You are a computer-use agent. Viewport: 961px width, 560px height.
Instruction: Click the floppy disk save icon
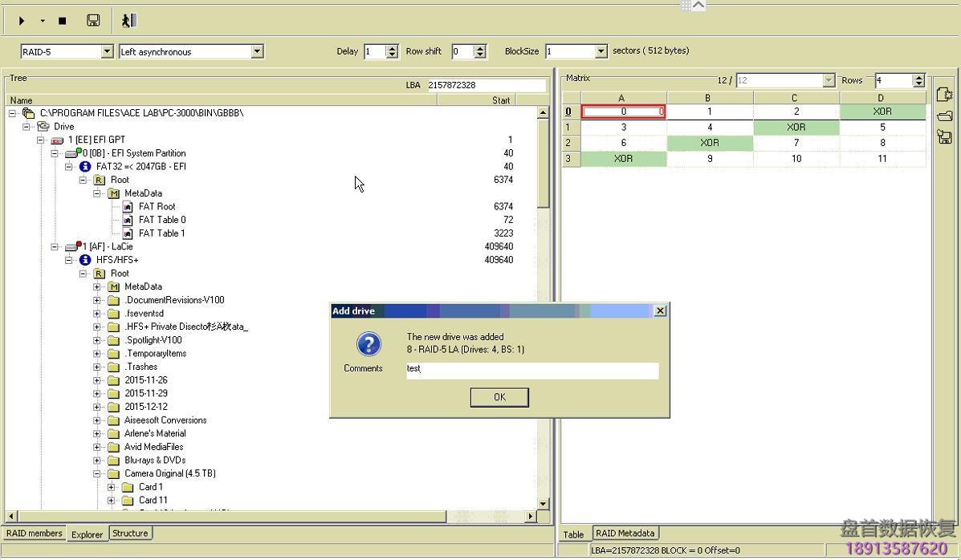coord(93,21)
